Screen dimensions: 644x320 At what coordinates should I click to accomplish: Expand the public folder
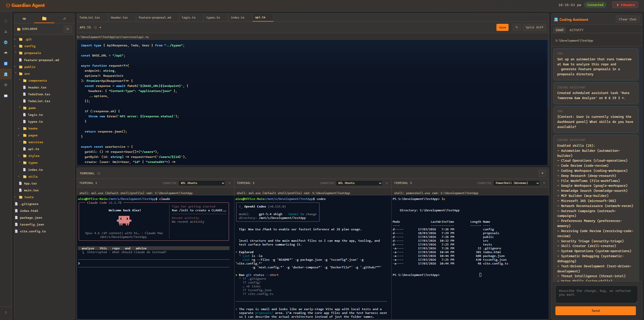tap(15, 67)
